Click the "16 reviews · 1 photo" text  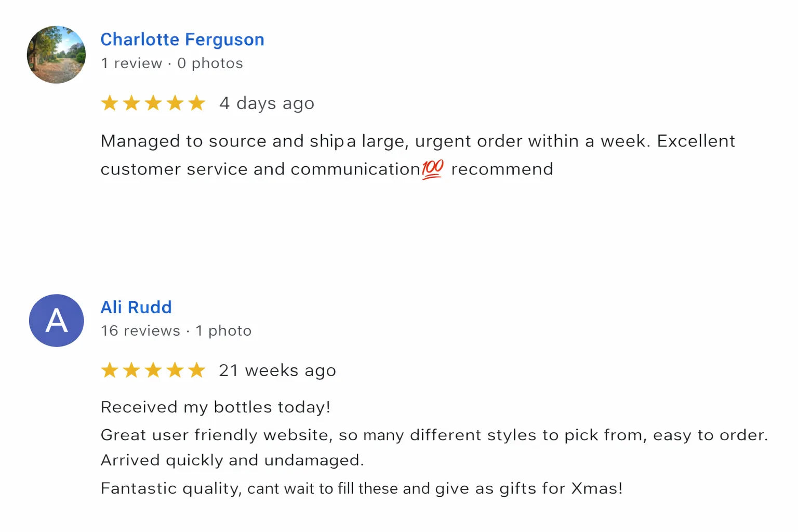176,331
